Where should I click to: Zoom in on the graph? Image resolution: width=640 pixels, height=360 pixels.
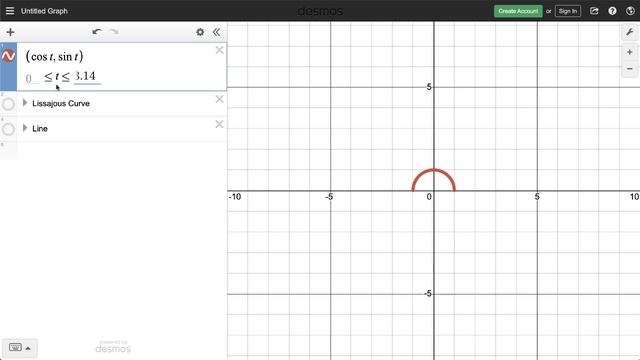630,52
